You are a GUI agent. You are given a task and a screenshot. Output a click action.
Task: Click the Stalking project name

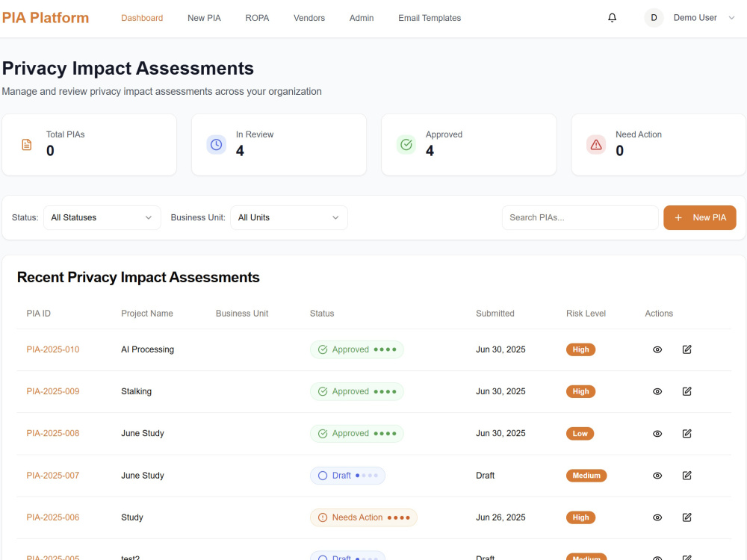click(x=136, y=391)
